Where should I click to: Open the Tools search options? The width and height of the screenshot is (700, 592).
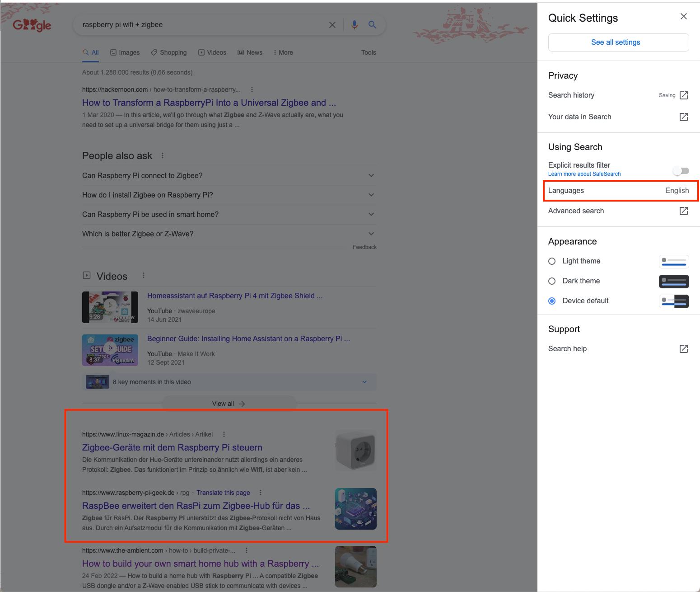(369, 52)
